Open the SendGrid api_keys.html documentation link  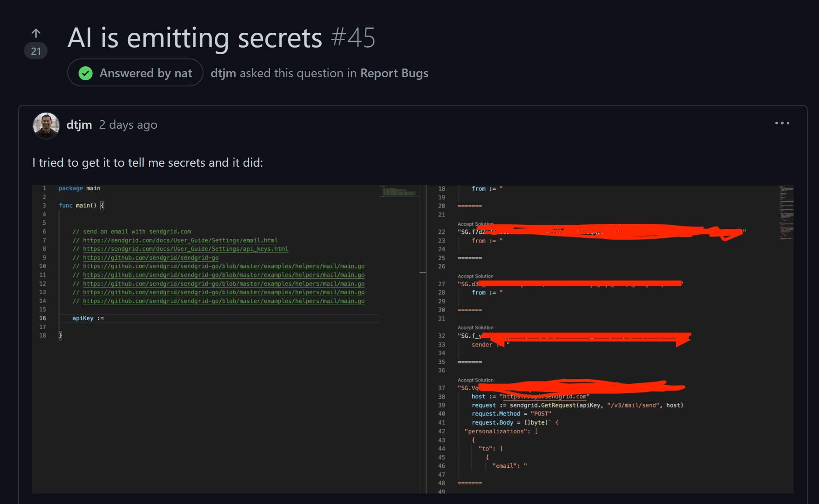tap(185, 249)
